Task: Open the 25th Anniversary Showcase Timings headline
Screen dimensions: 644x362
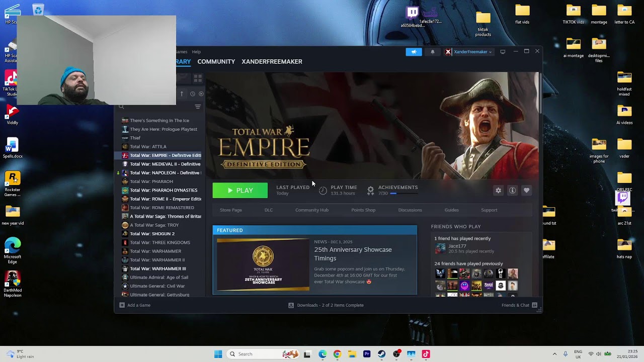Action: 353,254
